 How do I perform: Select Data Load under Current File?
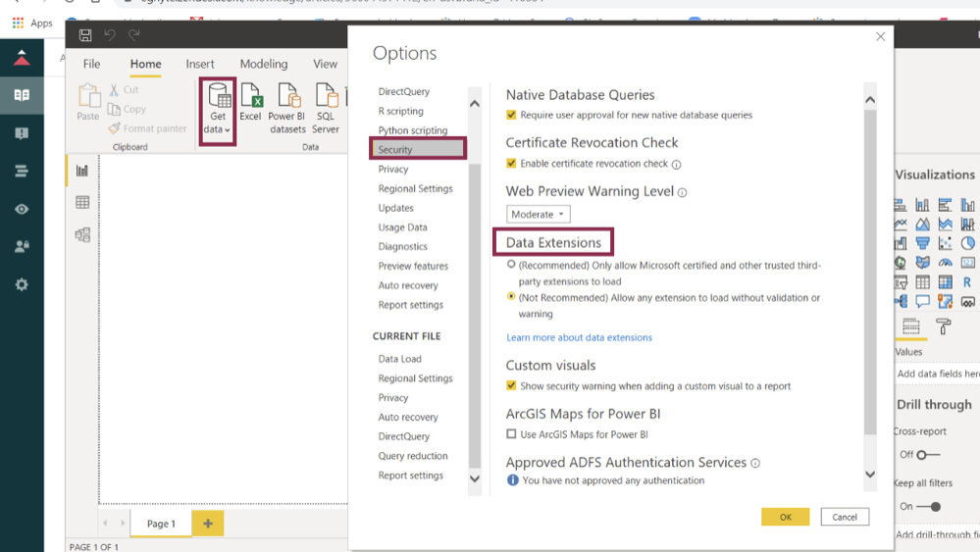(400, 359)
